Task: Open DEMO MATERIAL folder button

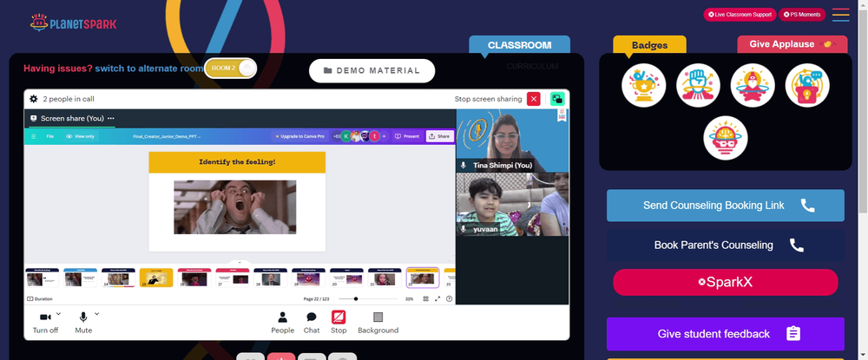Action: pos(372,71)
